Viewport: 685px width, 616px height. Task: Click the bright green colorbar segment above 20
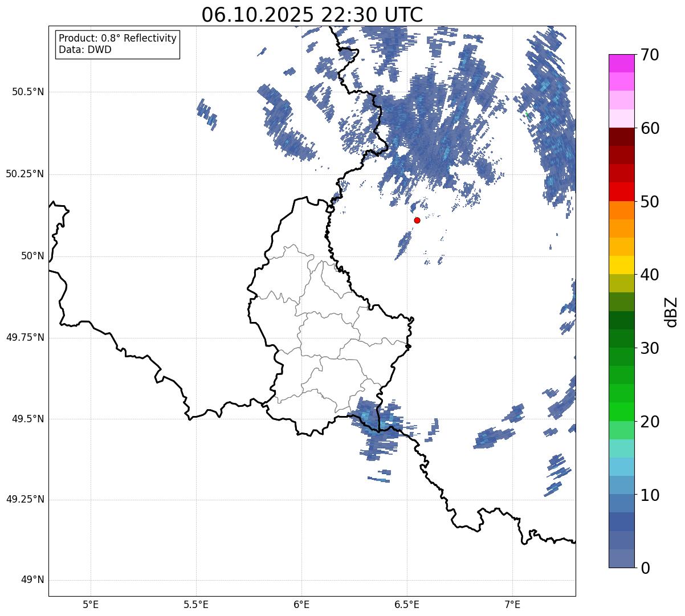point(621,411)
